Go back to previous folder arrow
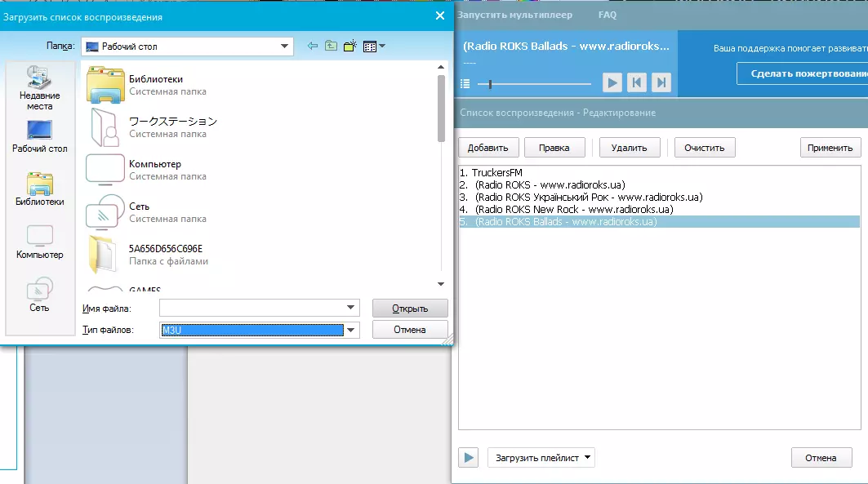 click(313, 47)
